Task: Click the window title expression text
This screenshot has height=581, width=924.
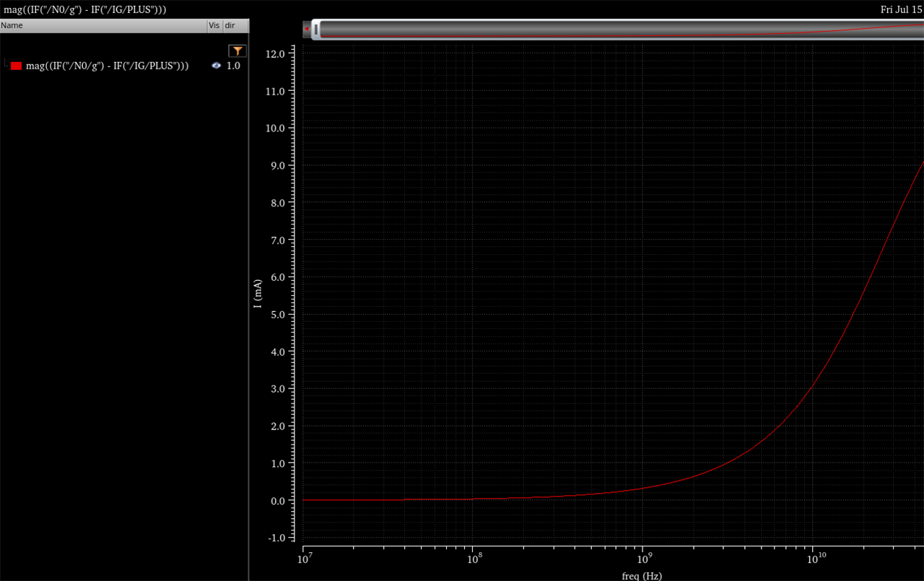Action: 85,9
